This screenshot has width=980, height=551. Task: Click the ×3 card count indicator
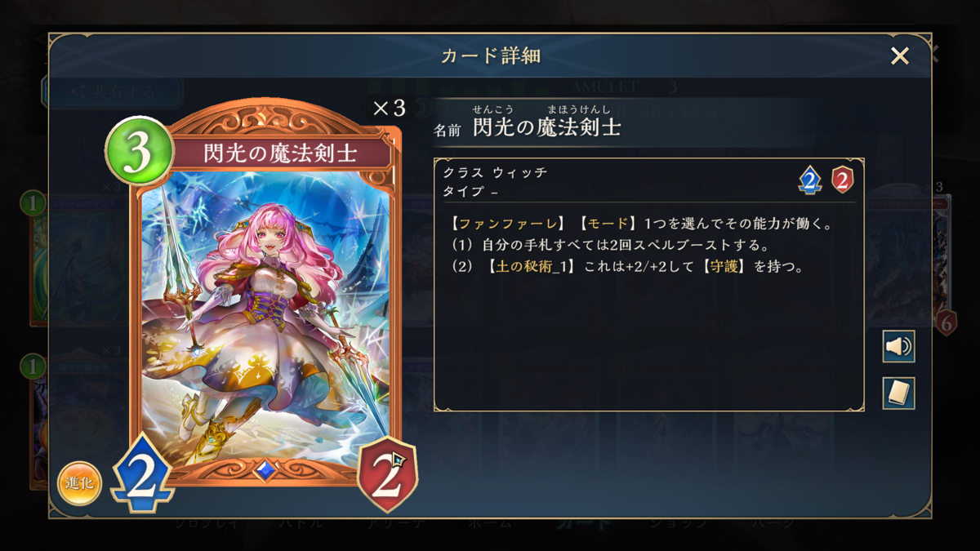pyautogui.click(x=389, y=109)
